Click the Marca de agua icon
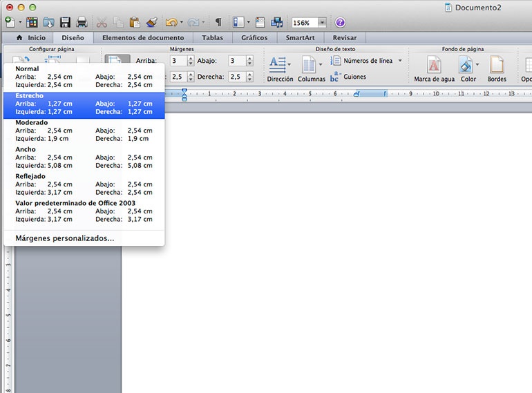The image size is (532, 393). [434, 64]
